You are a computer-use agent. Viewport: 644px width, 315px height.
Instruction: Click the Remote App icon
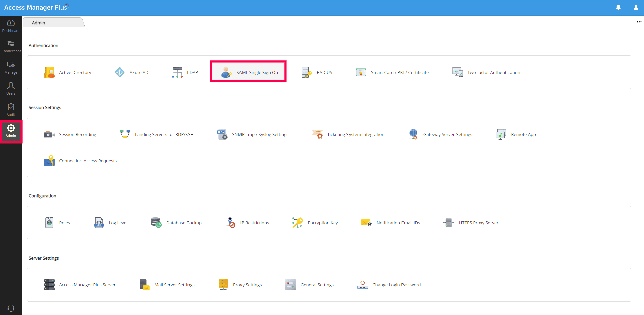point(501,134)
